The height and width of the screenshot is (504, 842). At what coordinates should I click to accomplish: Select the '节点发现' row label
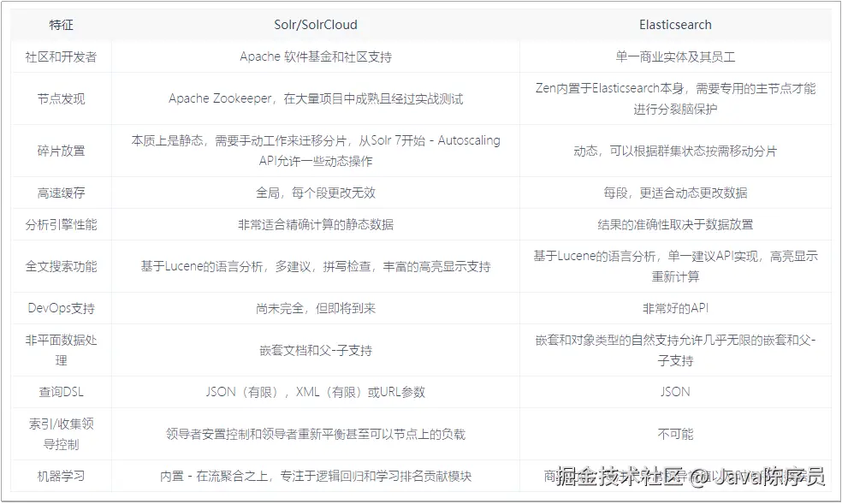61,98
